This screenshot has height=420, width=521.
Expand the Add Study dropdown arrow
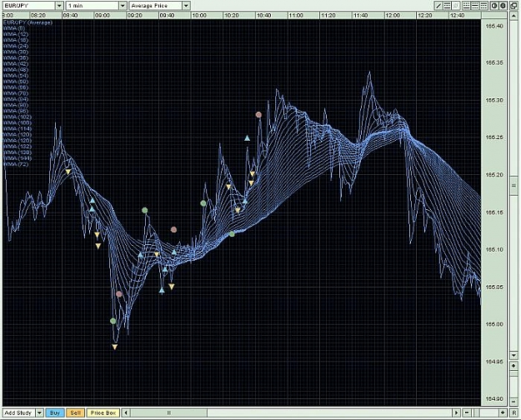click(39, 413)
